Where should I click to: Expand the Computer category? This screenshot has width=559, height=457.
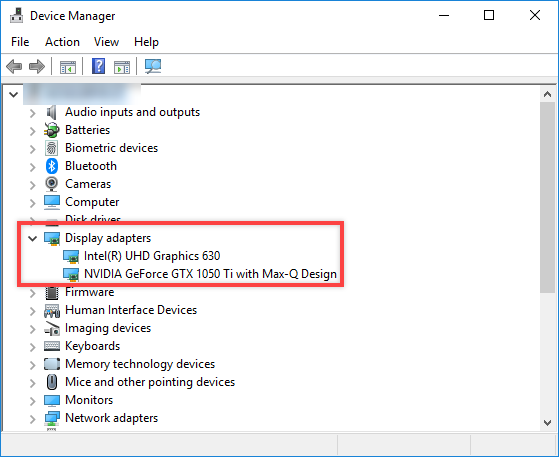32,203
